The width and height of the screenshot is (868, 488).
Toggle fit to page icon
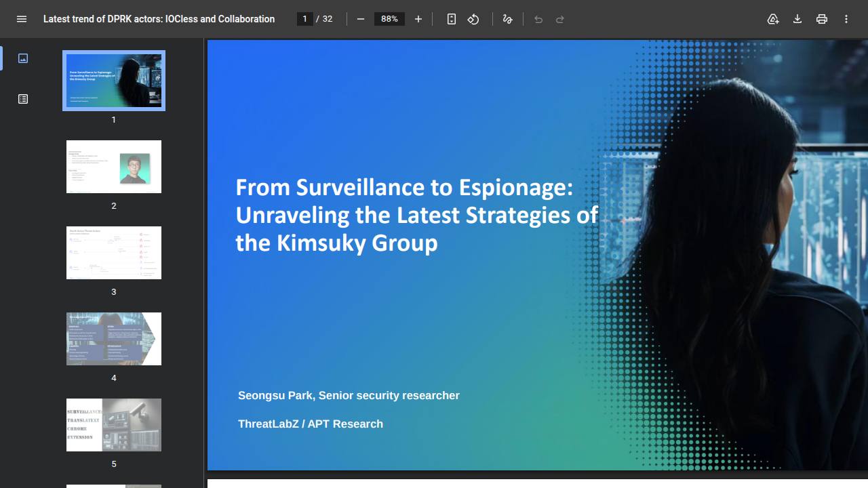tap(452, 19)
